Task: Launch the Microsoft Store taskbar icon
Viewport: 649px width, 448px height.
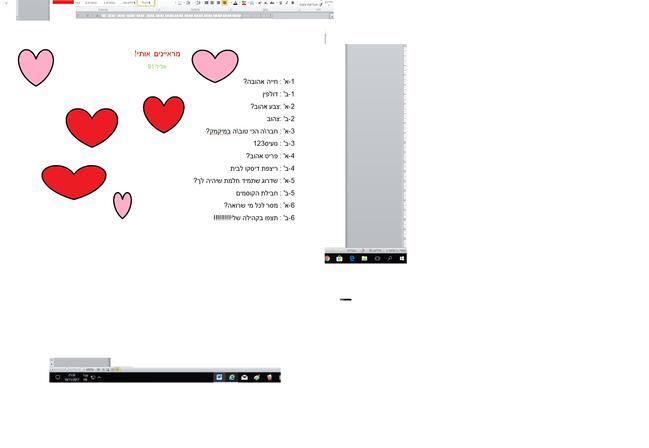Action: 339,258
